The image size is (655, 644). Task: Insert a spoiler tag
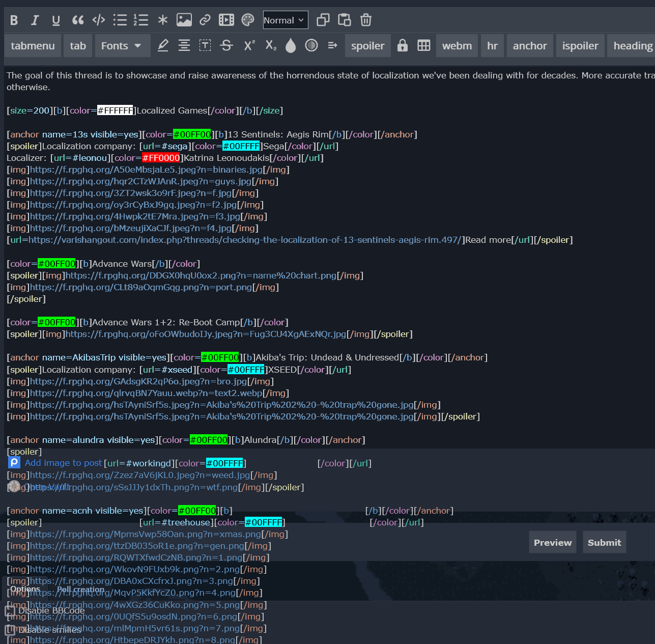(x=368, y=46)
